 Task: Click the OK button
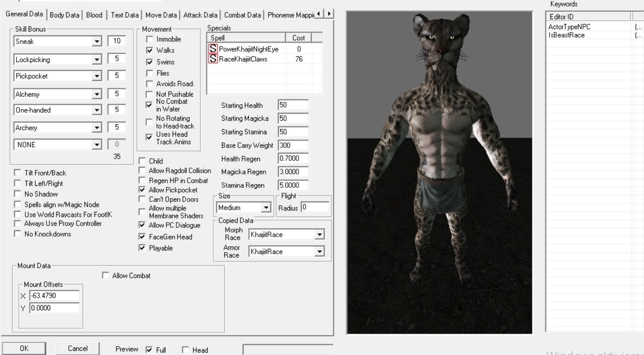point(24,348)
